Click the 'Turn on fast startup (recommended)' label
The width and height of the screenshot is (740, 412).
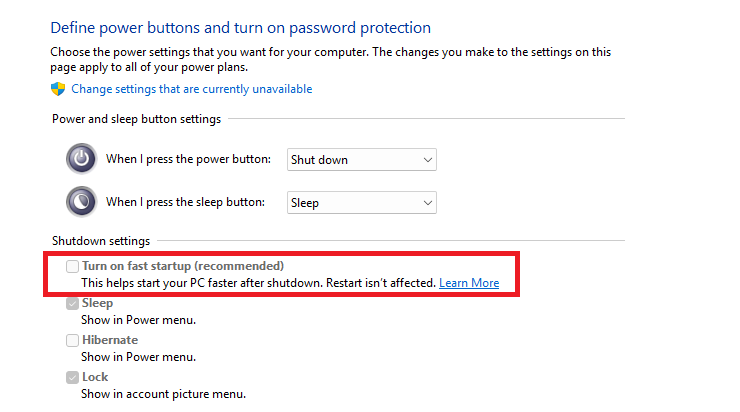[x=183, y=266]
